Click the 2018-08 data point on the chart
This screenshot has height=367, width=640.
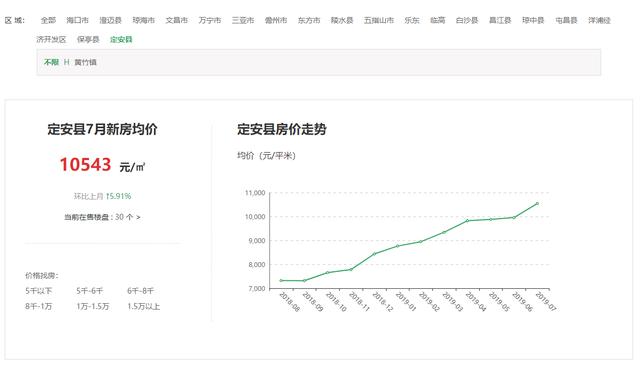pos(281,280)
